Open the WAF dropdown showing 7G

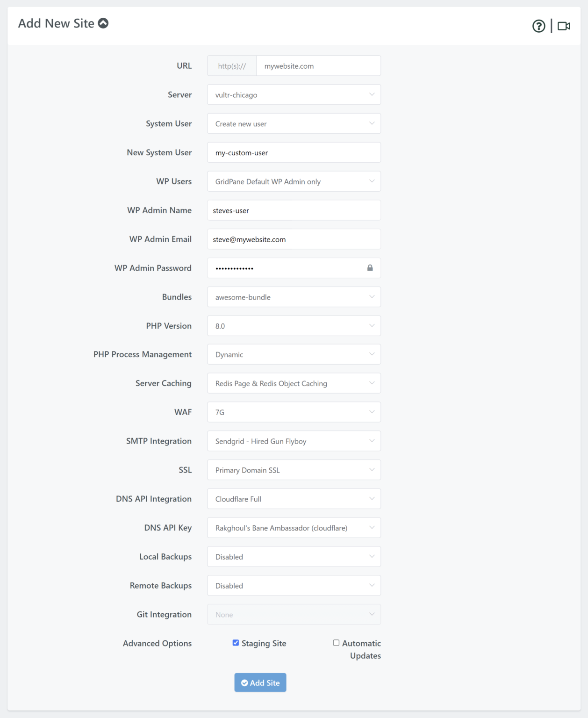[x=294, y=412]
